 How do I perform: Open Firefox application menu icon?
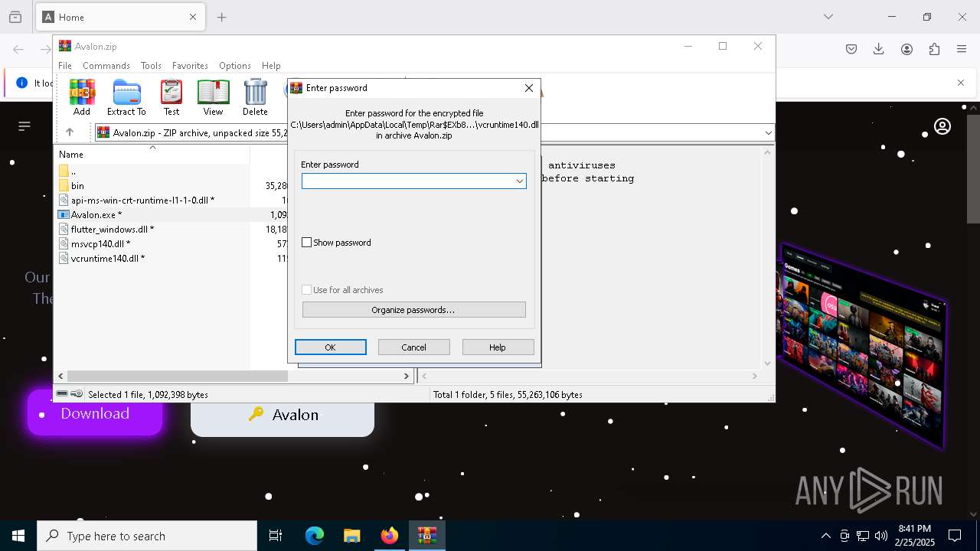[962, 49]
